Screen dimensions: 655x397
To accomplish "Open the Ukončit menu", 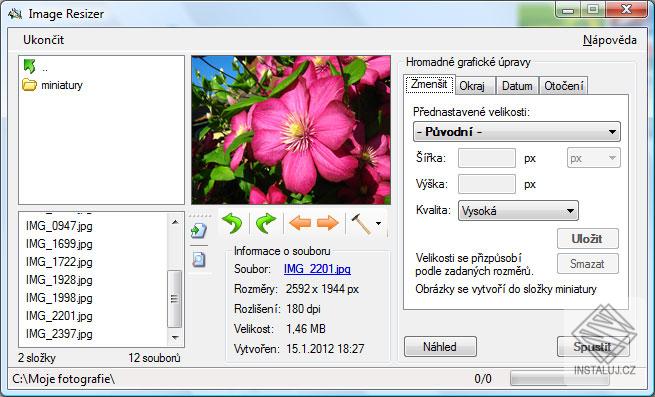I will click(43, 40).
